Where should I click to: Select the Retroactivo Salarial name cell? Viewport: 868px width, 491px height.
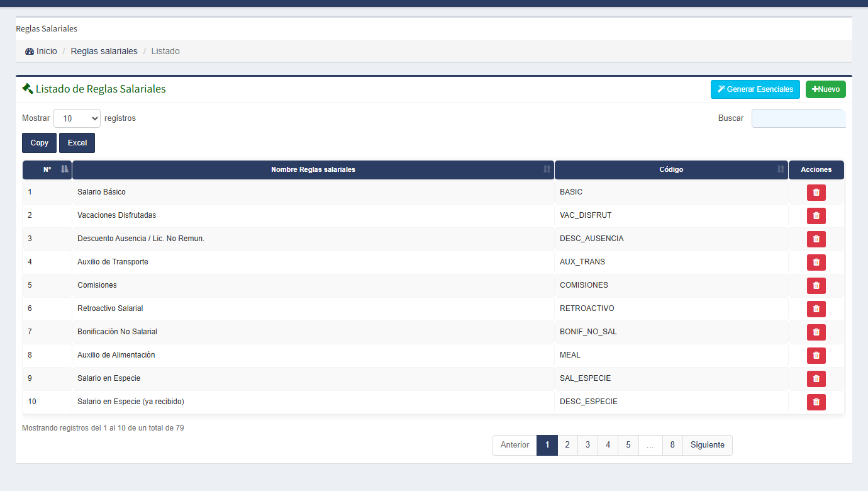point(313,308)
